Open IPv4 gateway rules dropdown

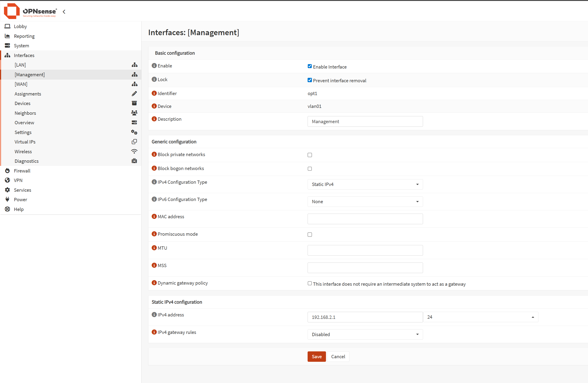365,334
